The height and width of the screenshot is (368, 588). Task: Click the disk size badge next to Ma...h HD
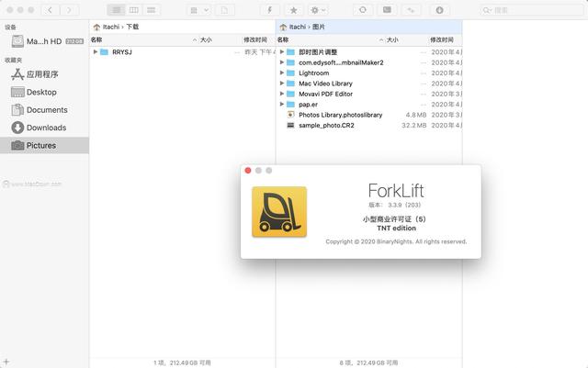tap(74, 41)
